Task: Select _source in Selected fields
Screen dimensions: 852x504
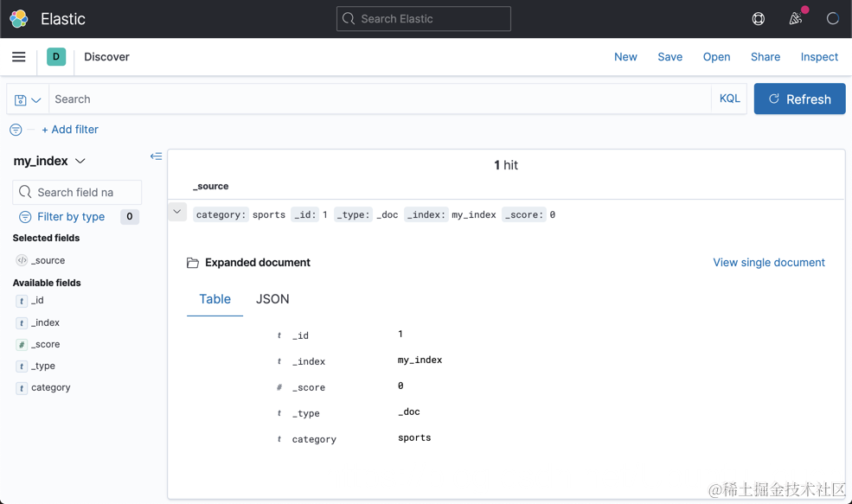Action: [48, 261]
